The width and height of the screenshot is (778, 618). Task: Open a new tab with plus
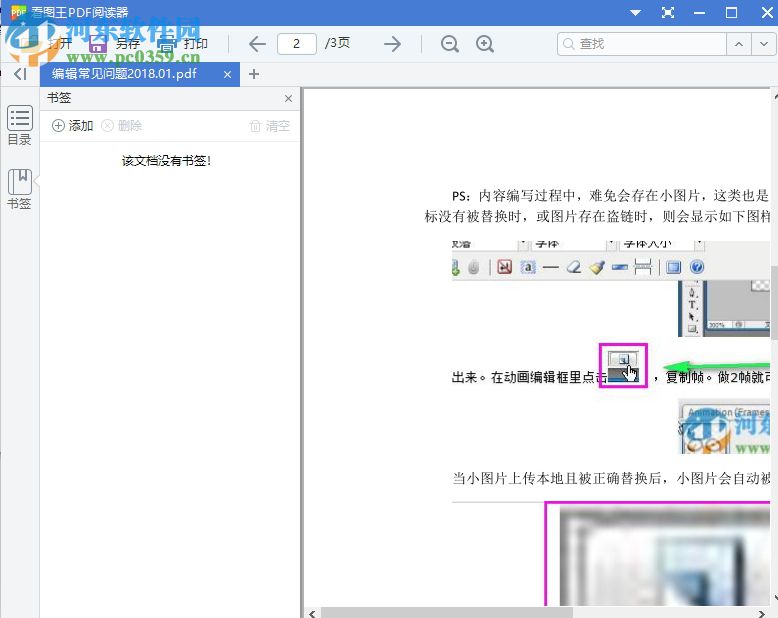[x=254, y=74]
